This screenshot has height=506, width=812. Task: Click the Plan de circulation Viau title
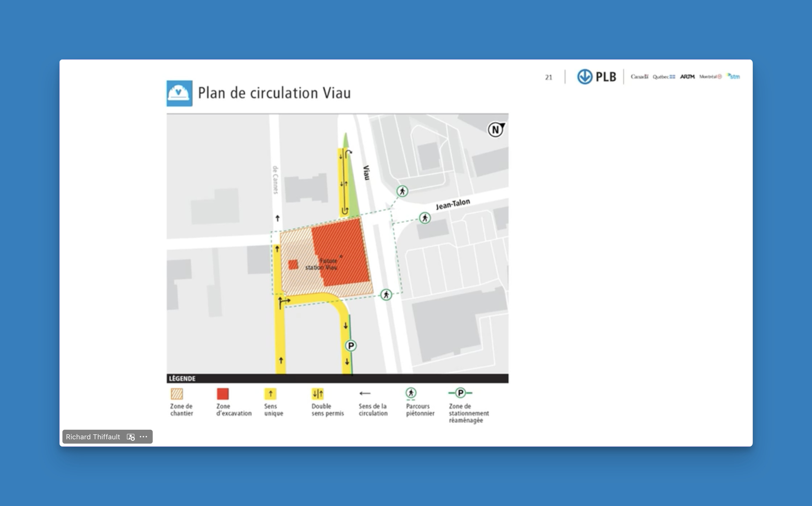pos(274,93)
